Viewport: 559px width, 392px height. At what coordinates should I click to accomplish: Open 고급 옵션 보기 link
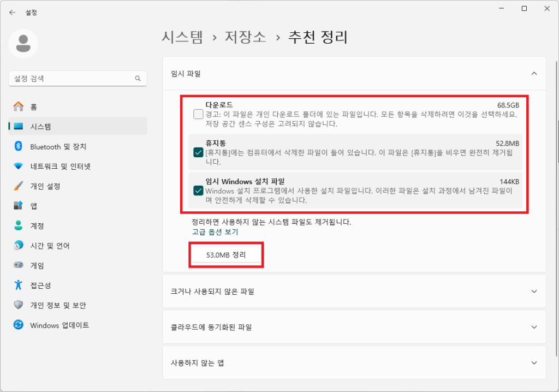215,232
